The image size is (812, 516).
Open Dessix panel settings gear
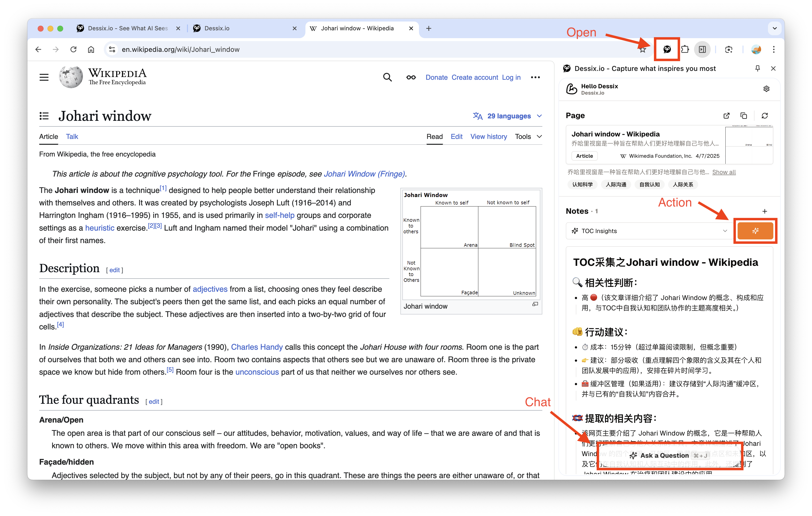coord(766,89)
